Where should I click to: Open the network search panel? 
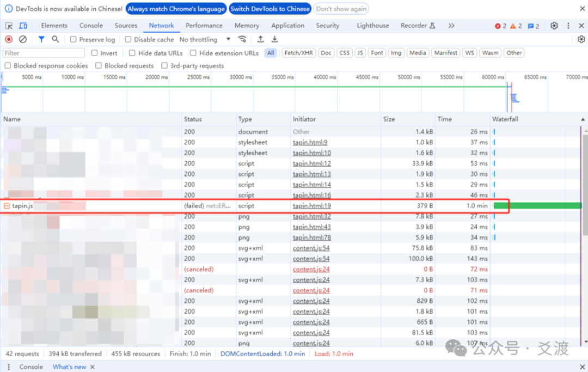(x=55, y=39)
